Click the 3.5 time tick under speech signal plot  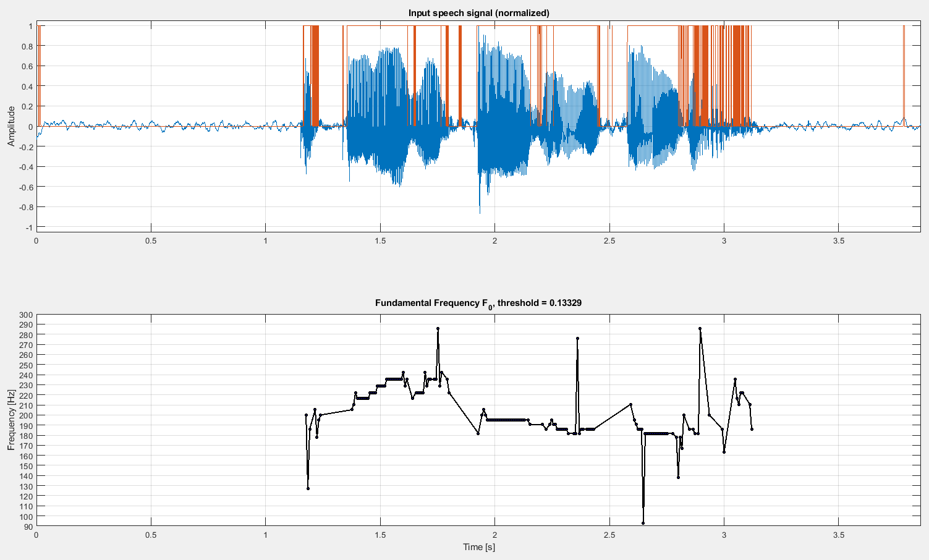click(839, 241)
